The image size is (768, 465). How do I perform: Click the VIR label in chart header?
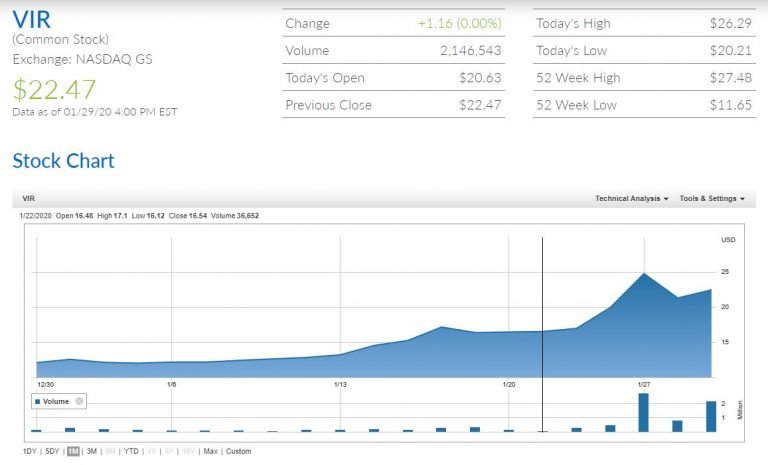26,198
